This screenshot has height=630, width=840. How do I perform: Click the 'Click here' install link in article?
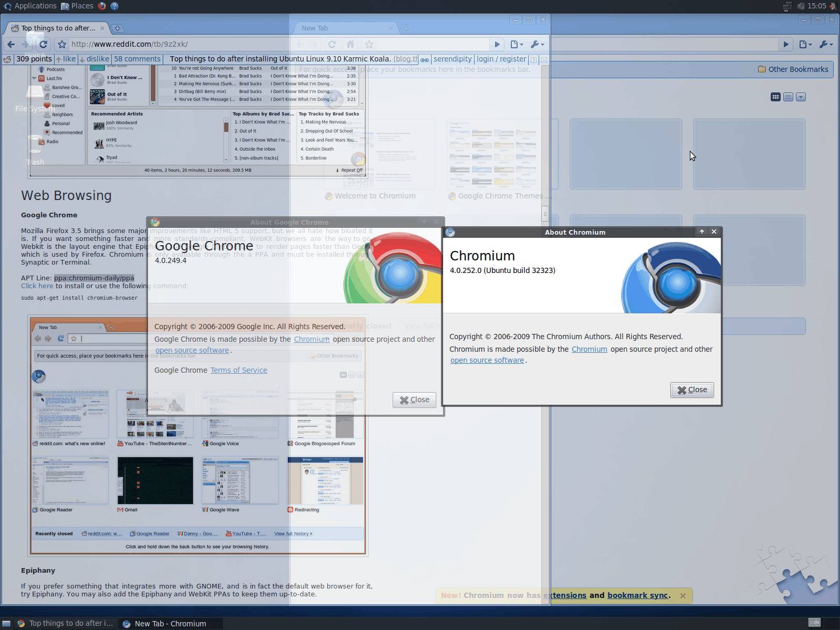pyautogui.click(x=37, y=286)
